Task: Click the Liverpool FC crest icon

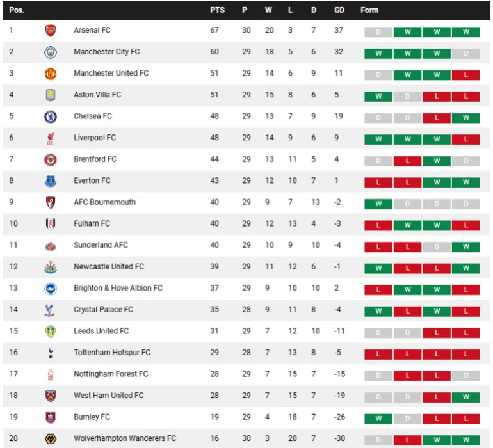Action: (x=51, y=138)
